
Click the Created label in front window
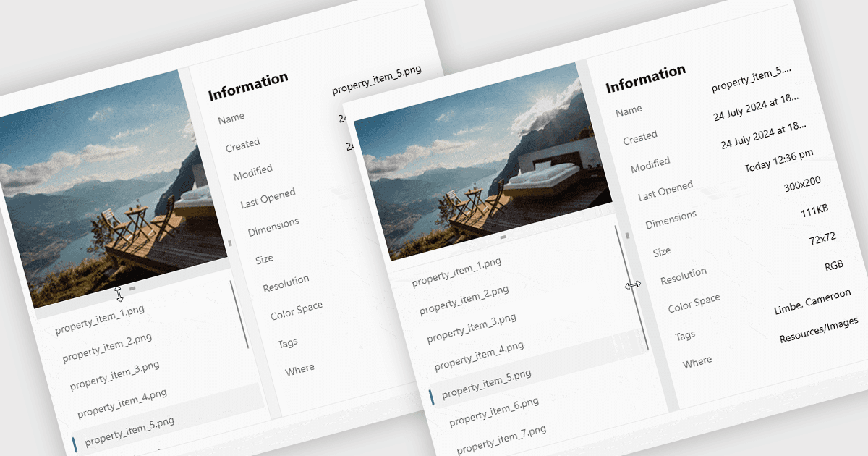coord(640,136)
